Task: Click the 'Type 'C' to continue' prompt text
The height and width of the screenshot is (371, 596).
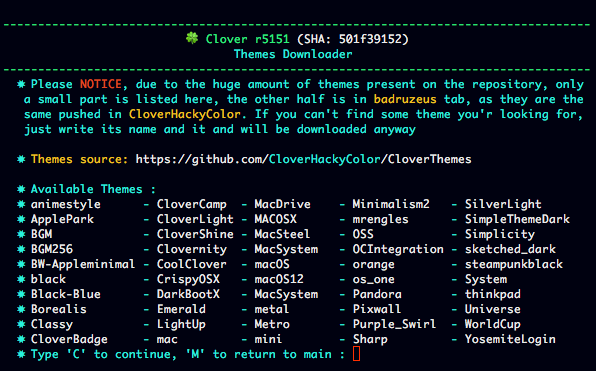Action: point(103,354)
